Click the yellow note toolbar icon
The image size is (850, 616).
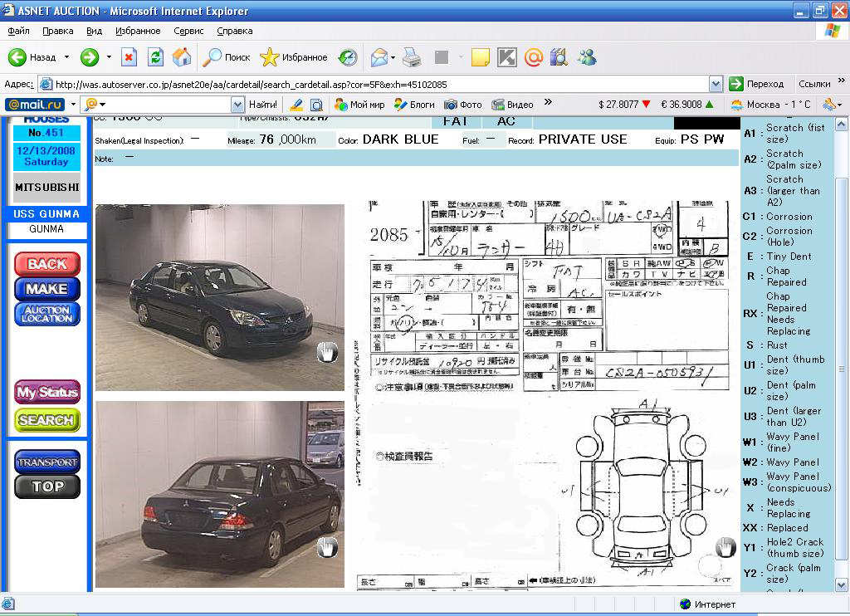(x=481, y=57)
